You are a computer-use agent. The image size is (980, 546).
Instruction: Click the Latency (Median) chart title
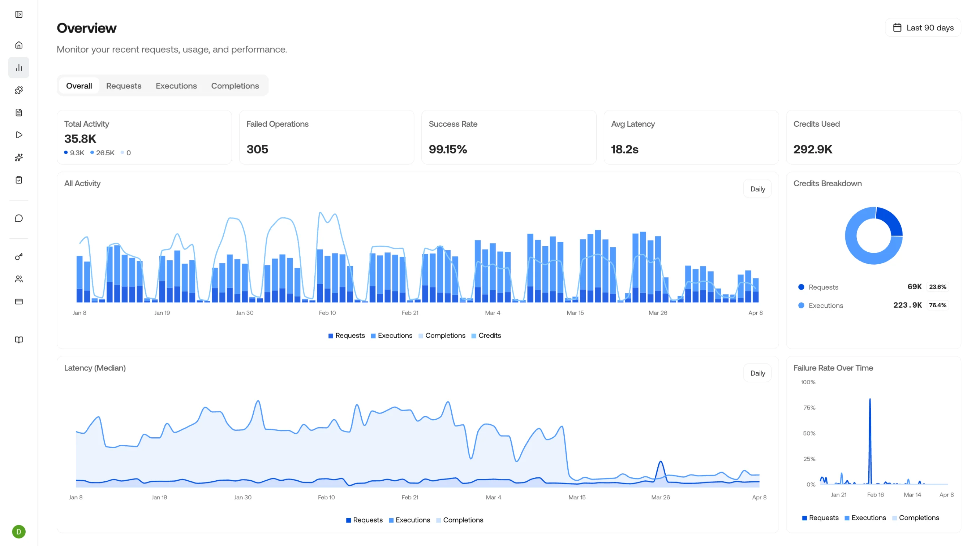(x=95, y=368)
